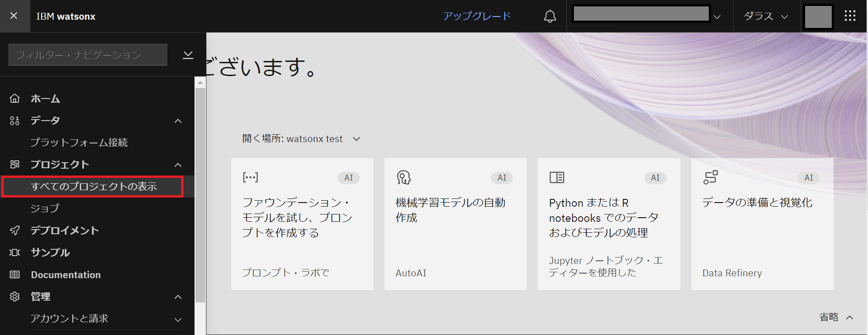Open the Documentation navigation item
This screenshot has height=335, width=868.
[66, 275]
